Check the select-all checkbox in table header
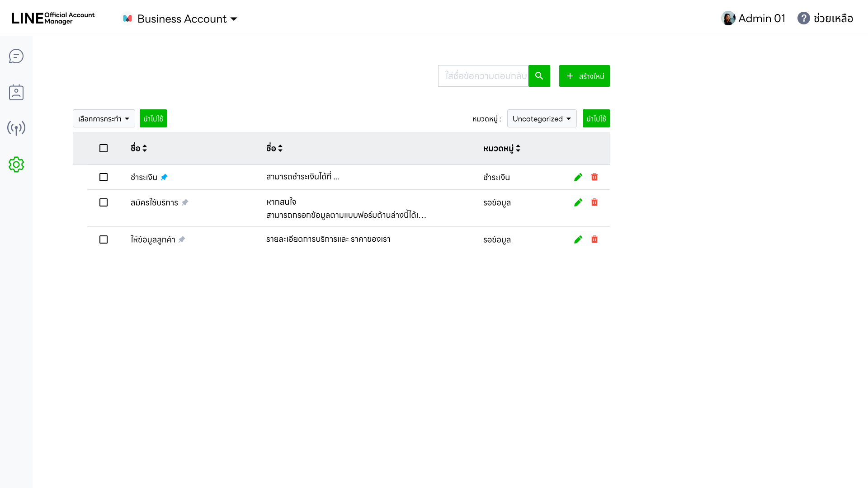 [104, 148]
